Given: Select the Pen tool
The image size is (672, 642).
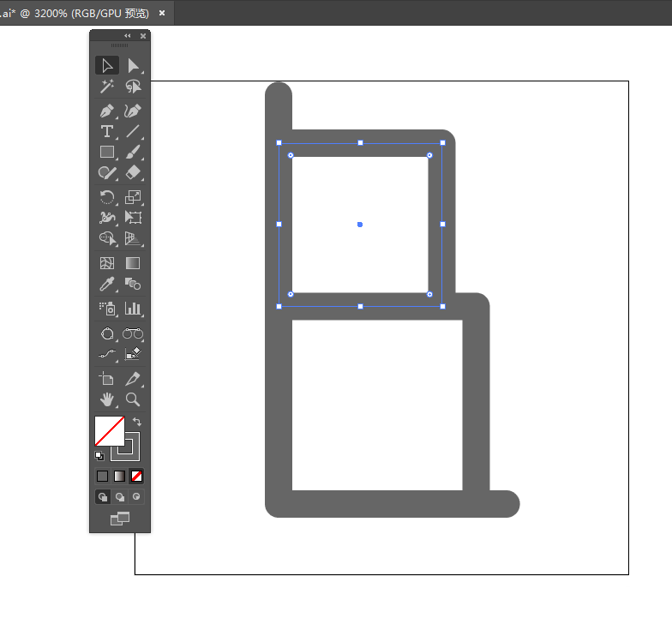Looking at the screenshot, I should [x=107, y=111].
